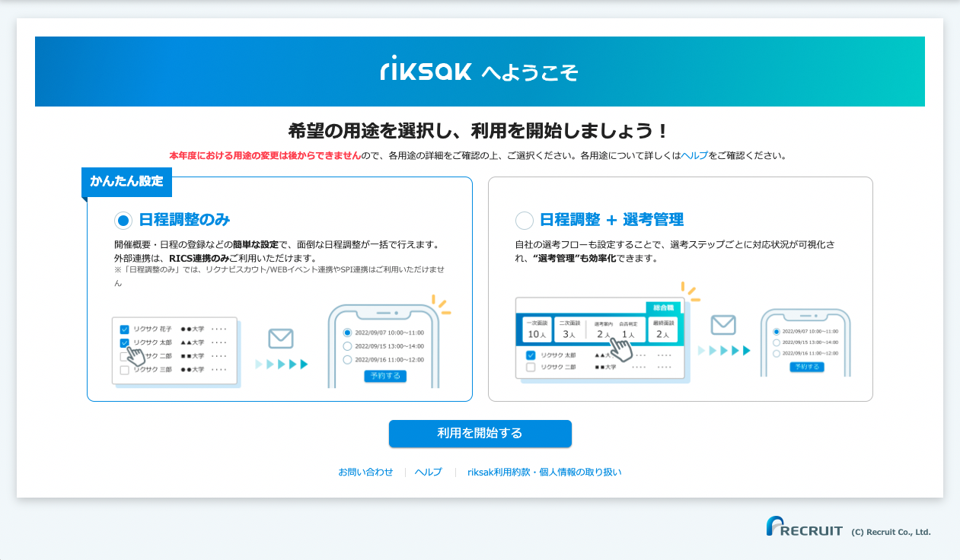Click the 一次面談 10人 stage box
Screen dimensions: 960x560
[536, 329]
